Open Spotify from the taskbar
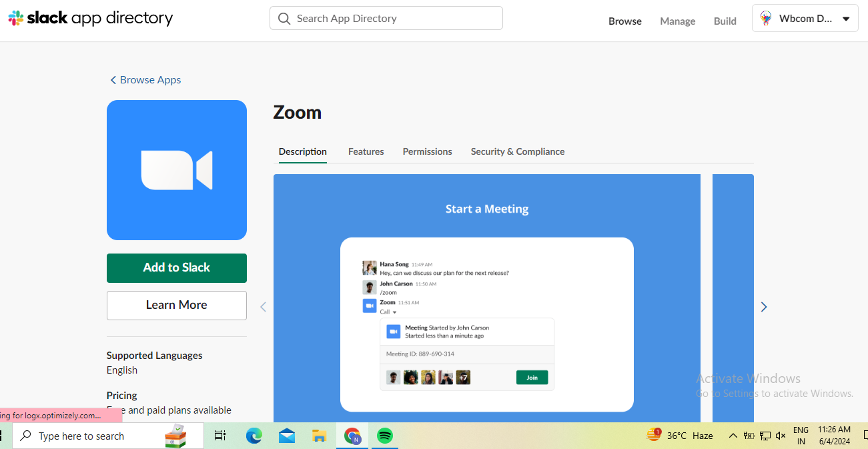Image resolution: width=868 pixels, height=449 pixels. pyautogui.click(x=385, y=436)
